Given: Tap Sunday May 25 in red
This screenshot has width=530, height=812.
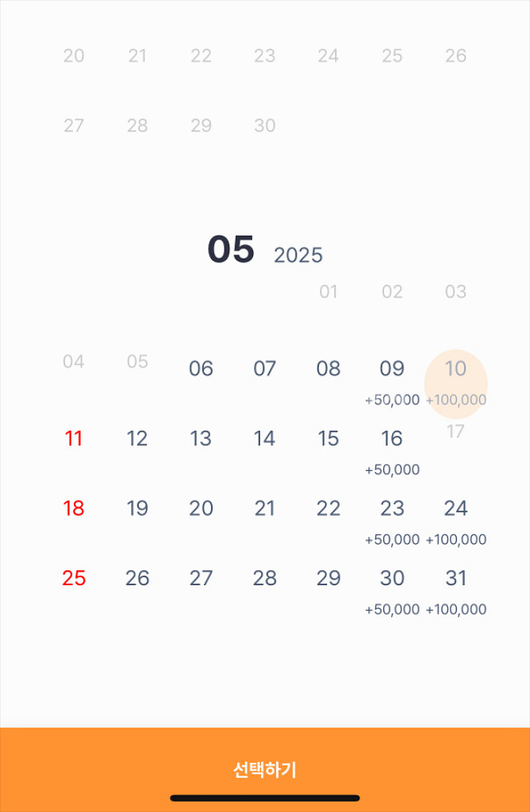Looking at the screenshot, I should (x=74, y=578).
